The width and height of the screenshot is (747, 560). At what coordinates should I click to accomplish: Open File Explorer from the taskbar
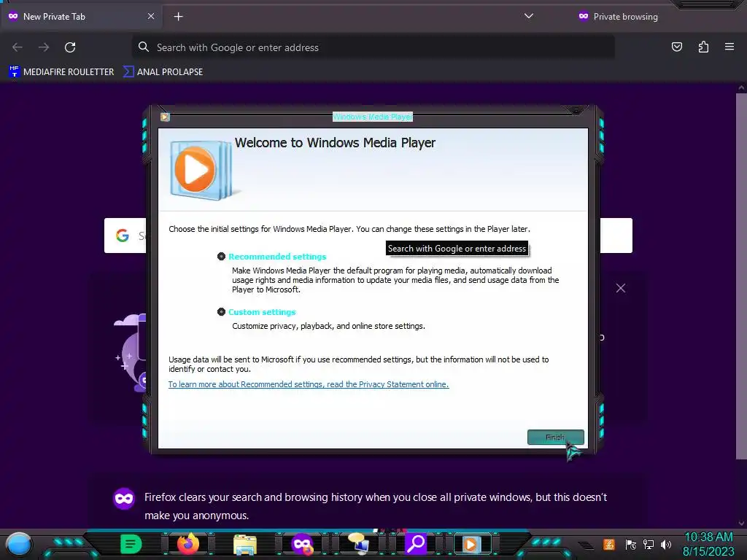pos(245,544)
